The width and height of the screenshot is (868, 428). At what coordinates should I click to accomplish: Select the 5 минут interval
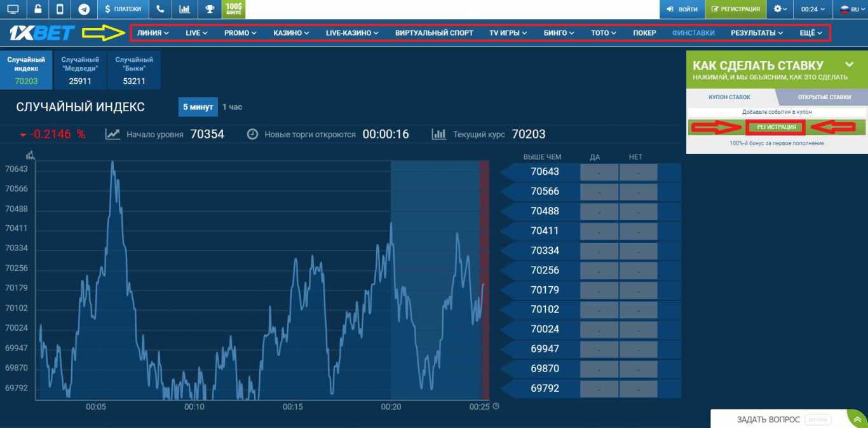click(x=198, y=107)
